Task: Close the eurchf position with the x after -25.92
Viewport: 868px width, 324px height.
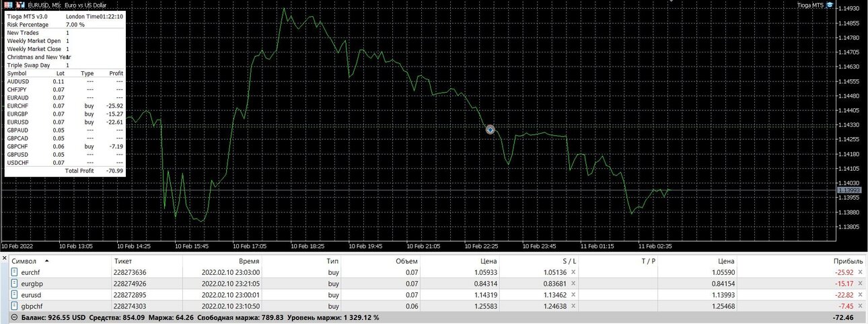Action: [x=861, y=272]
